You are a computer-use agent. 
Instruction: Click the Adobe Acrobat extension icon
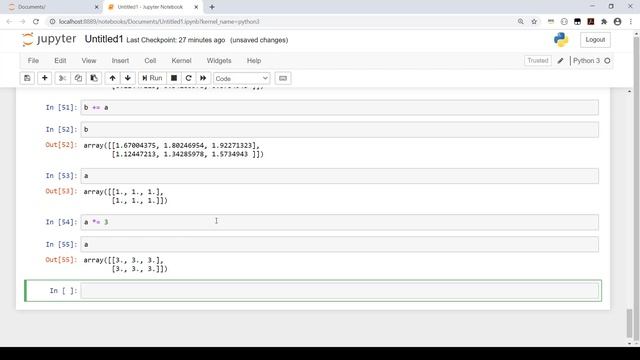[x=591, y=22]
